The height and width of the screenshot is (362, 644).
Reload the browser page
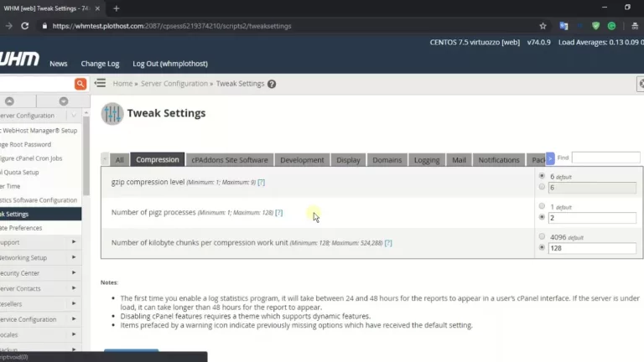24,26
